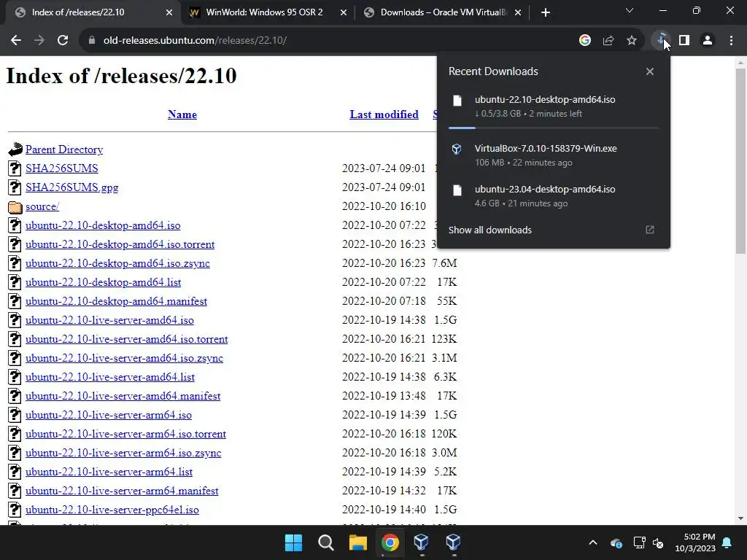
Task: Open the tab search chevron
Action: tap(630, 10)
